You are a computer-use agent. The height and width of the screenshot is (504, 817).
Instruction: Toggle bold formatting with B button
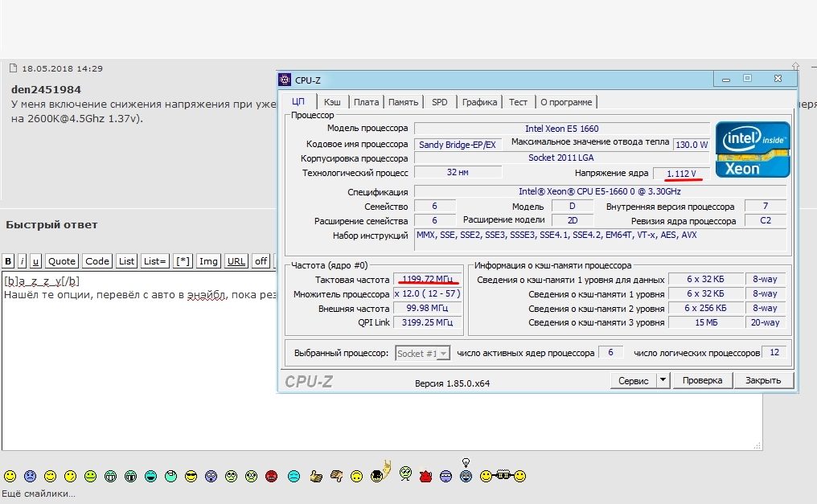click(8, 261)
